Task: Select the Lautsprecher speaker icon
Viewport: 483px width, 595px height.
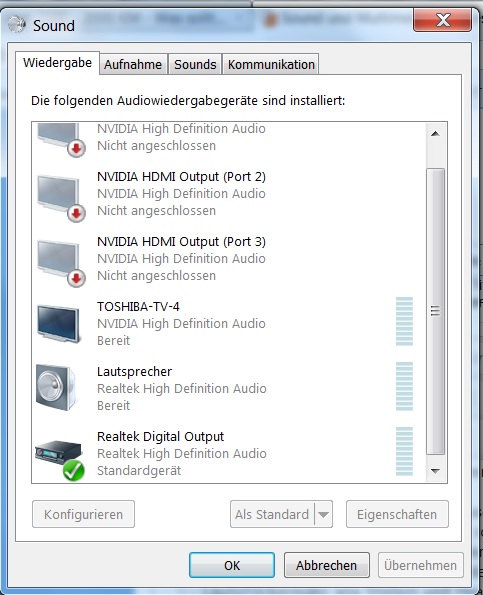Action: point(56,387)
